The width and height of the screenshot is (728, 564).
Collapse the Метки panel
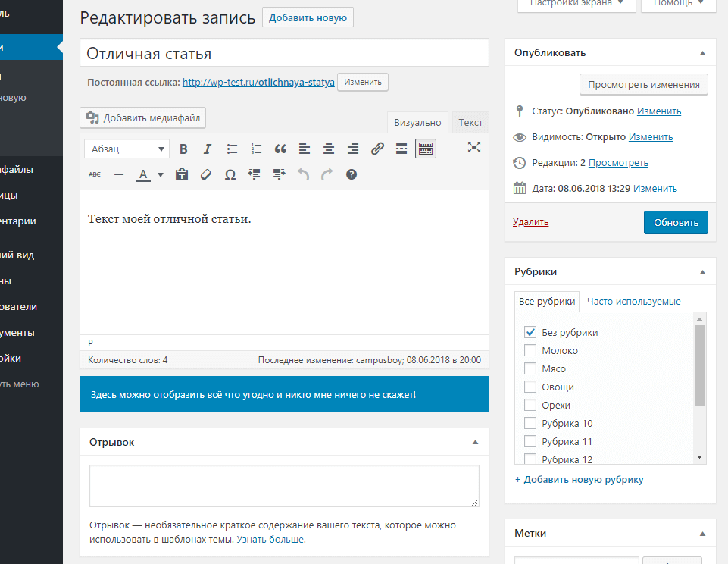coord(702,534)
